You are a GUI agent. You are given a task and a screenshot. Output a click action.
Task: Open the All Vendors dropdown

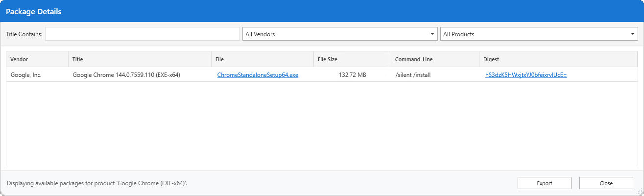339,34
